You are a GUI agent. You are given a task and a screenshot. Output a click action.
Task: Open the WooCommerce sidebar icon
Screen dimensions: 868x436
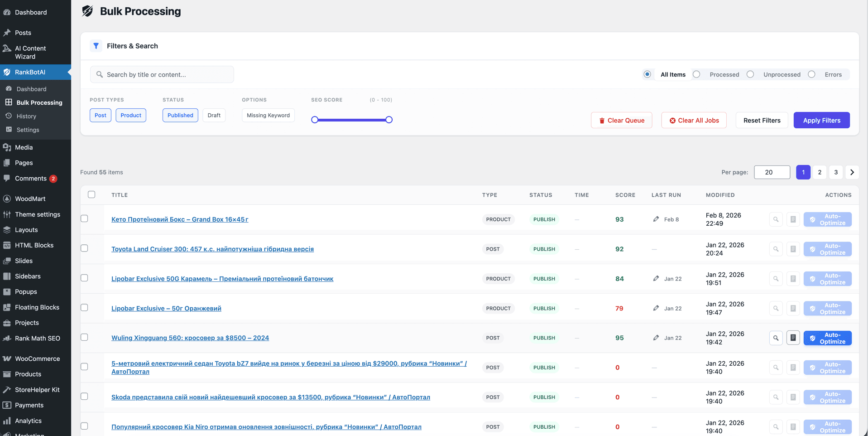pos(7,358)
